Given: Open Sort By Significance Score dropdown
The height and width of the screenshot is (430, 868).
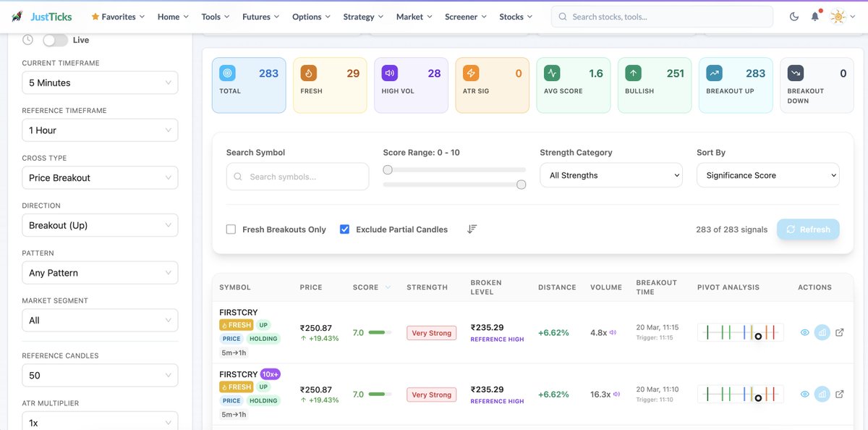Looking at the screenshot, I should tap(768, 175).
